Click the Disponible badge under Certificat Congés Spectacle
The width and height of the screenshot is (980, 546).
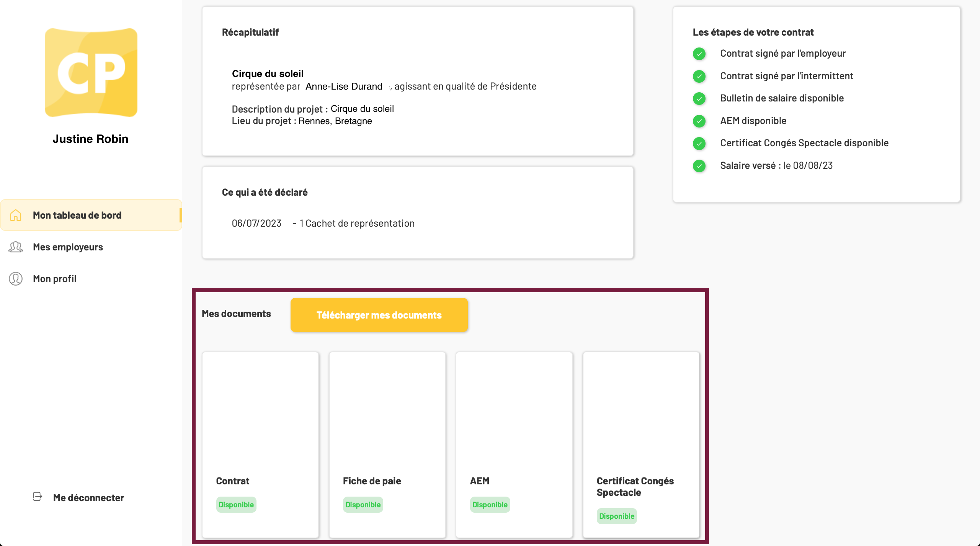tap(617, 516)
